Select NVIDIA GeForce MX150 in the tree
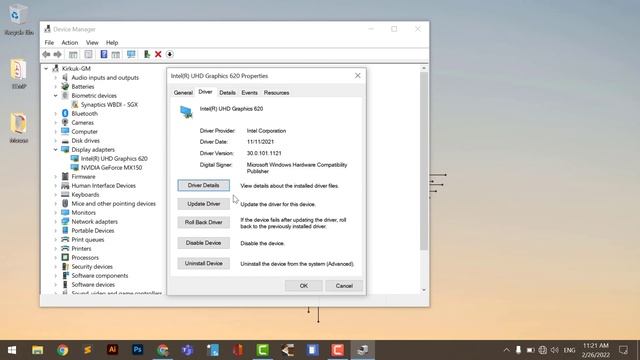 click(x=111, y=168)
